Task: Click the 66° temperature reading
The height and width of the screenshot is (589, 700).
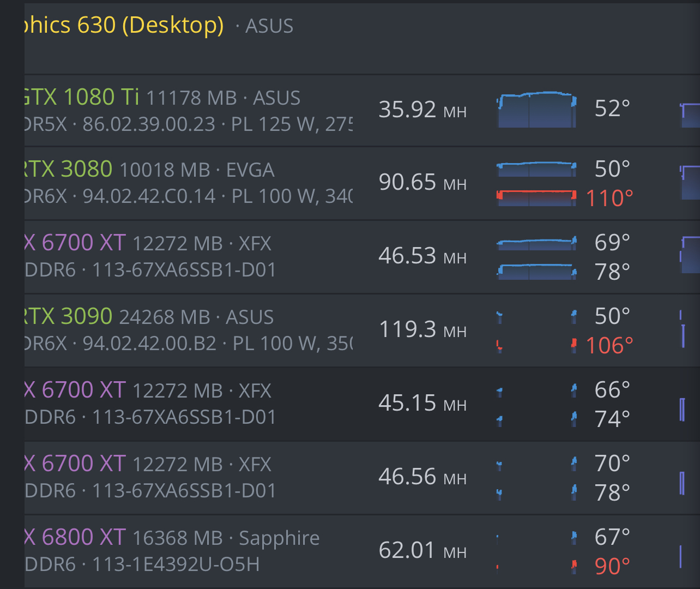Action: tap(612, 390)
